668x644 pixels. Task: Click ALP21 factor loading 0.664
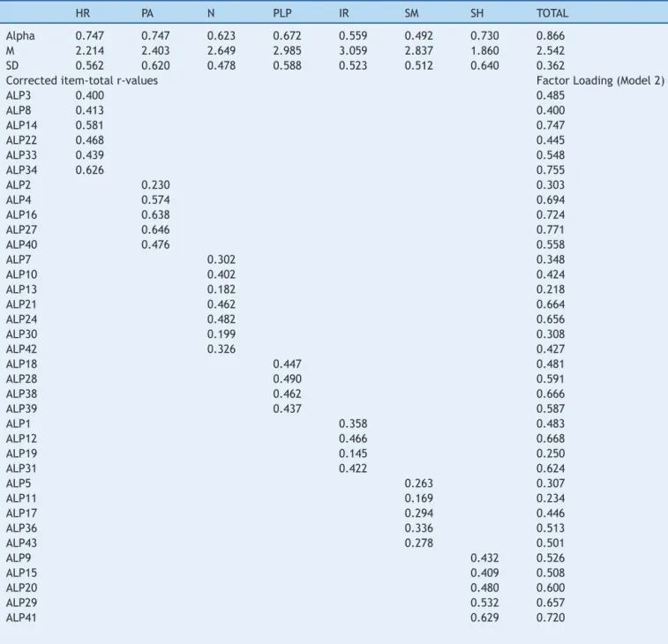(551, 304)
